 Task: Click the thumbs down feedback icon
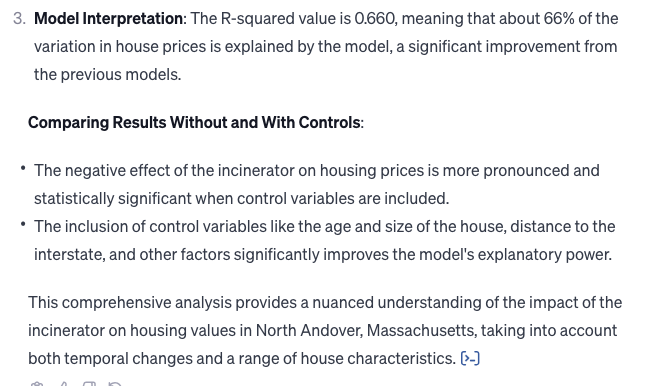89,384
